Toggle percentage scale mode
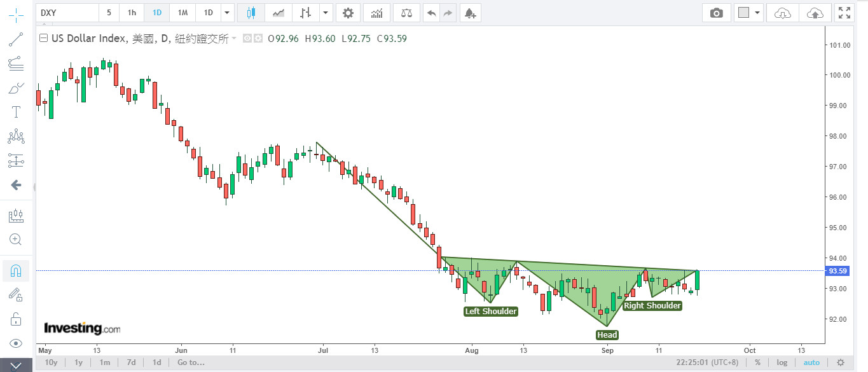 (x=757, y=362)
